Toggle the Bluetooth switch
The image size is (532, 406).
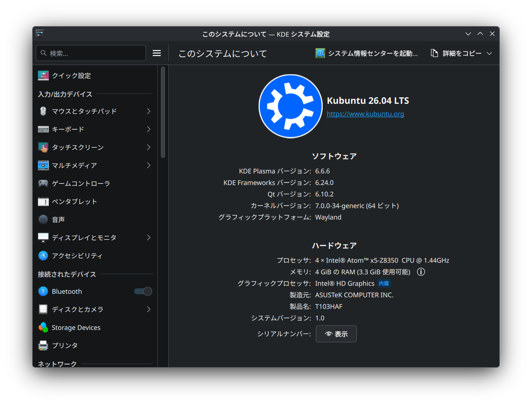[x=143, y=291]
